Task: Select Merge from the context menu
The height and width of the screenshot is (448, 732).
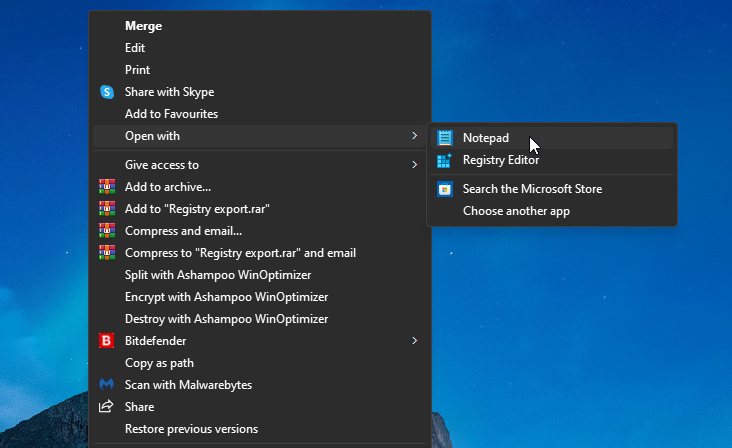Action: point(143,26)
